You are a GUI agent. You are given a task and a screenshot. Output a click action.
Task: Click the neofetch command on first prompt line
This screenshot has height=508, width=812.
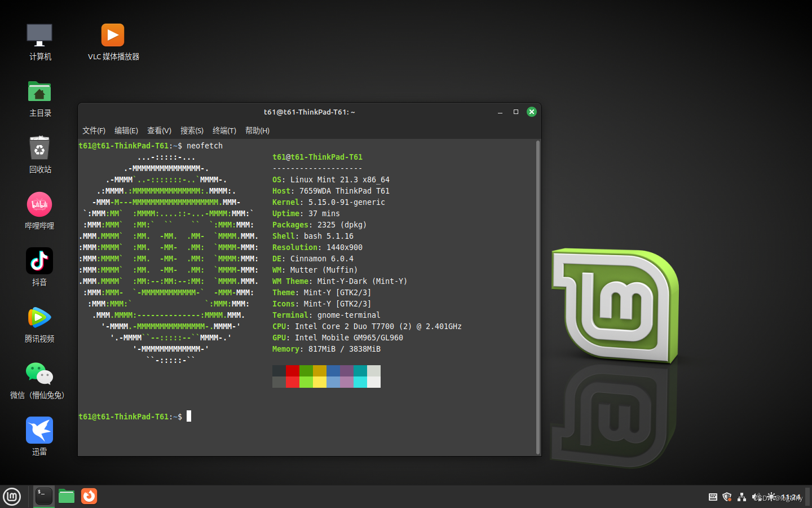[x=205, y=146]
